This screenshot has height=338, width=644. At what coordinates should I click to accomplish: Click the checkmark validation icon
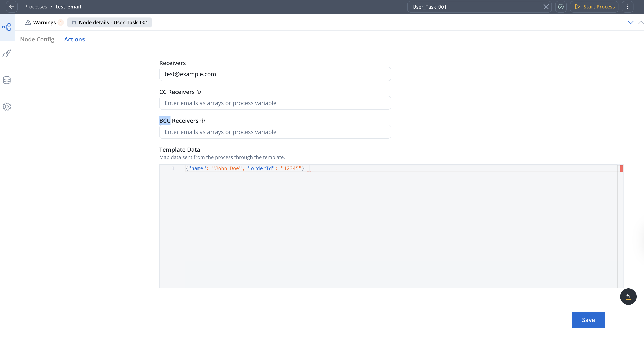561,7
